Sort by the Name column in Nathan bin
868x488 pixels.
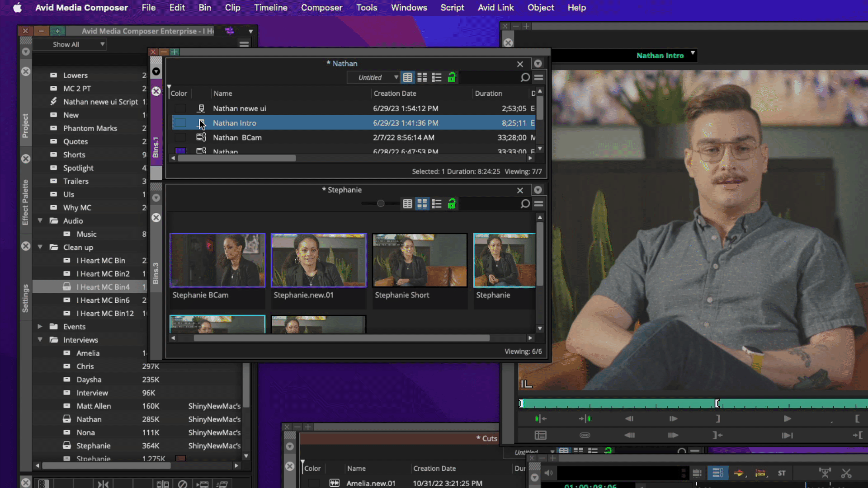coord(223,93)
